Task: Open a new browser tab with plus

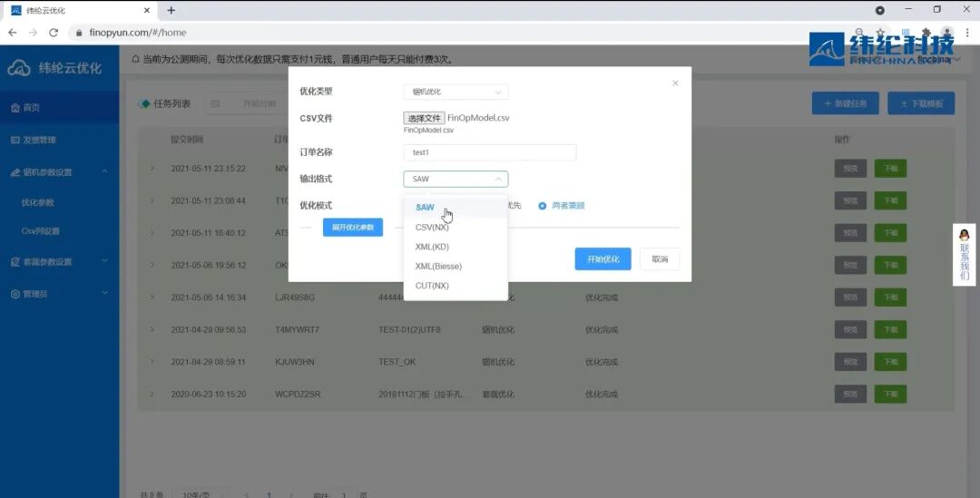Action: [171, 11]
